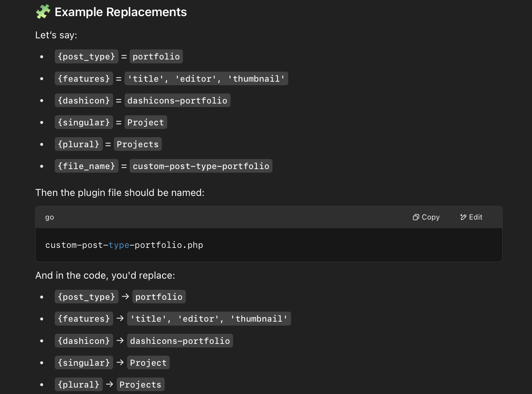Select {dashicon} code before the arrow
Image resolution: width=532 pixels, height=394 pixels.
pyautogui.click(x=84, y=341)
